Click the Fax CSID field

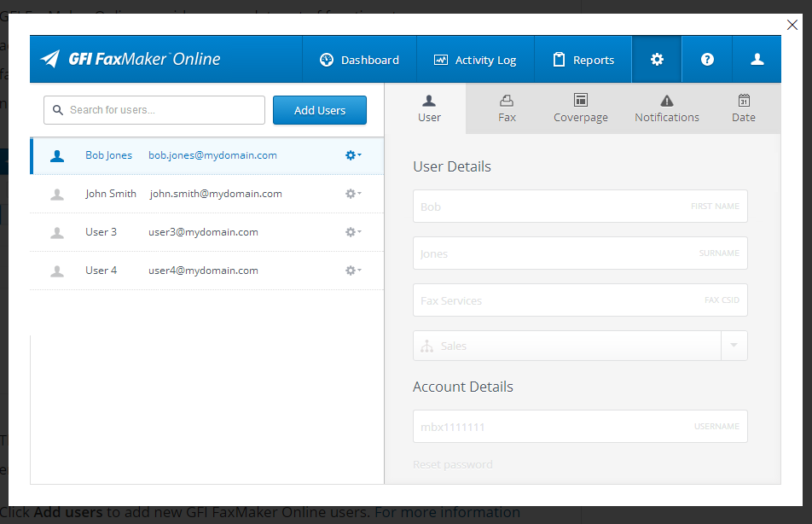pyautogui.click(x=580, y=300)
